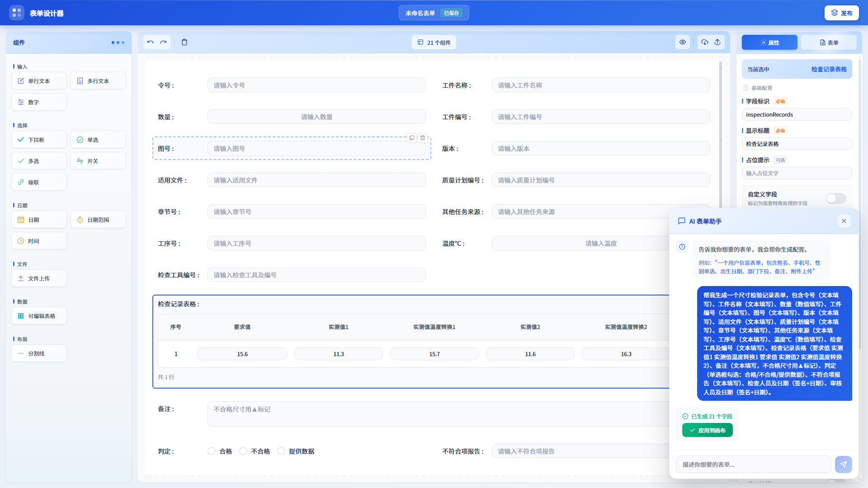Select the 提供数据 radio option

pyautogui.click(x=281, y=451)
